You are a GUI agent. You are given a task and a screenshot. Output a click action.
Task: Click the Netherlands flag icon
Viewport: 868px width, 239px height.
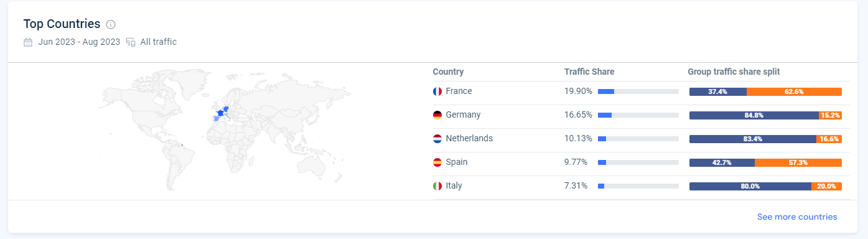[437, 139]
